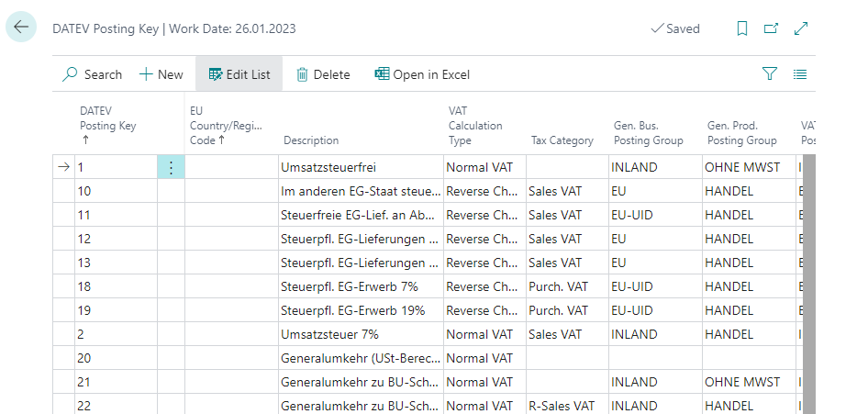Click VAT Calculation Type column header
The width and height of the screenshot is (868, 414).
(x=475, y=126)
